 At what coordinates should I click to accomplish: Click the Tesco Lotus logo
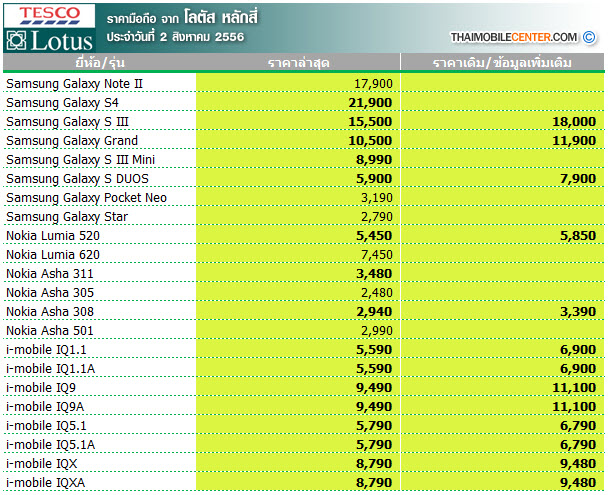(49, 28)
